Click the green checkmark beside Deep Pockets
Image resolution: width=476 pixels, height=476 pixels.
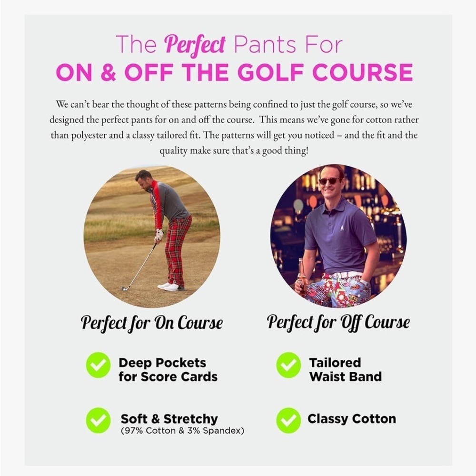(98, 365)
